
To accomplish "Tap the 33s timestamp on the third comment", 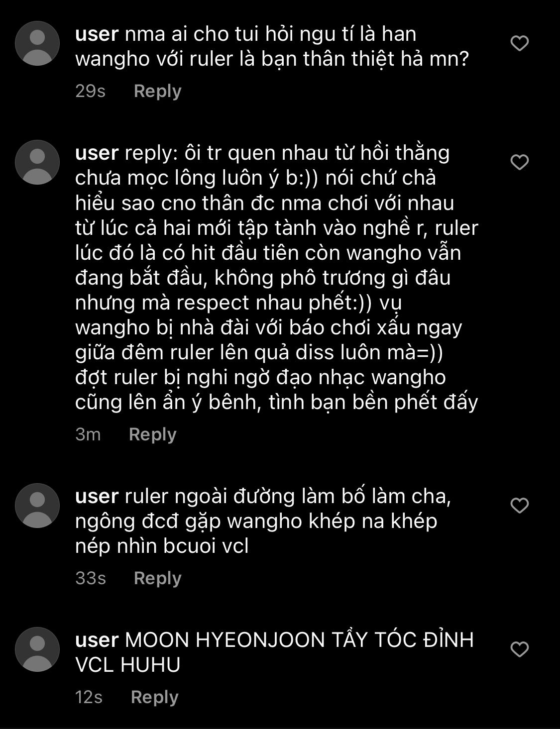I will 91,578.
